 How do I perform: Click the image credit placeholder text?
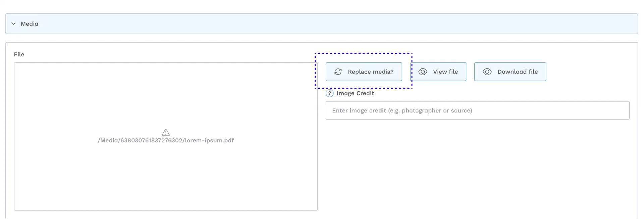pos(402,111)
